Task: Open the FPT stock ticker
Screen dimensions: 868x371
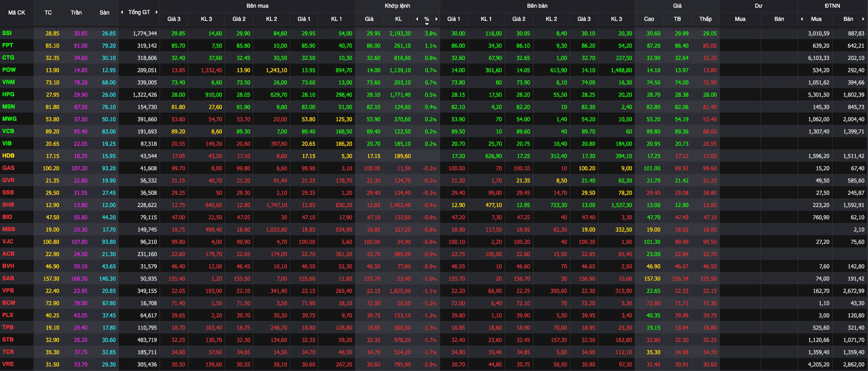Action: tap(8, 45)
